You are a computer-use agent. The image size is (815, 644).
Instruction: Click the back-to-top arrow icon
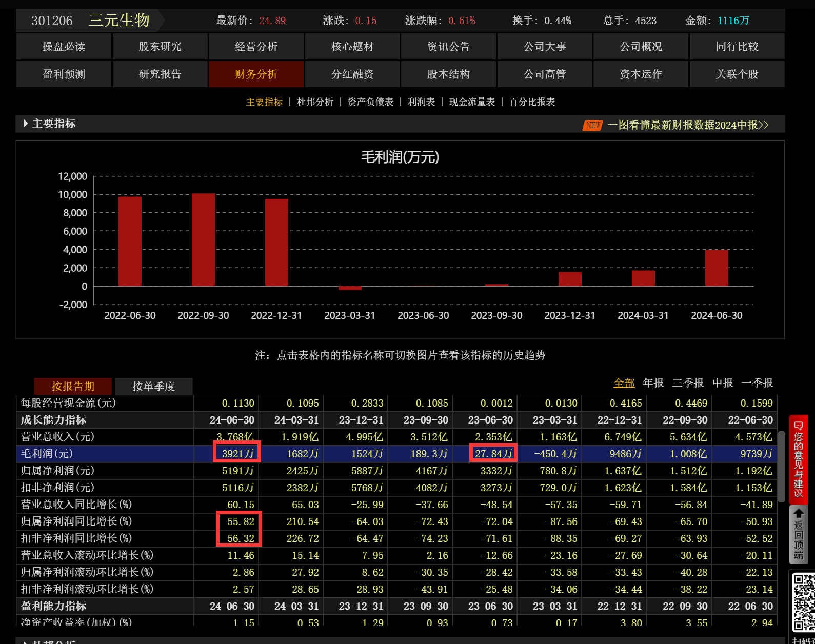[x=799, y=513]
